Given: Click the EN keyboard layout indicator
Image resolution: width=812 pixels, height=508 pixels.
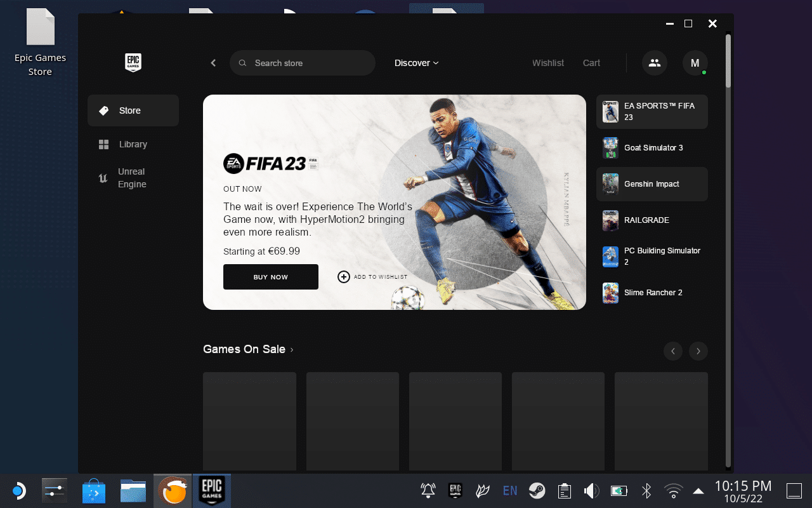Looking at the screenshot, I should pyautogui.click(x=509, y=490).
